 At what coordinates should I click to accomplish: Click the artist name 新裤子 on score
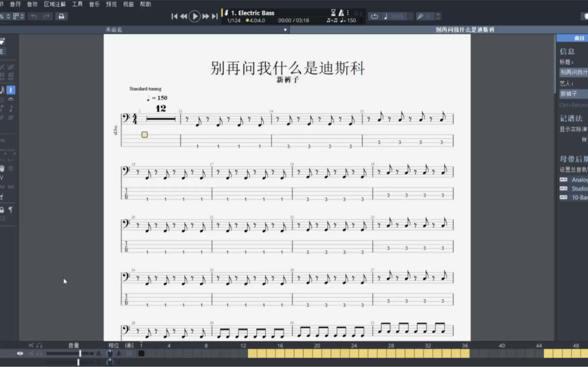tap(288, 80)
